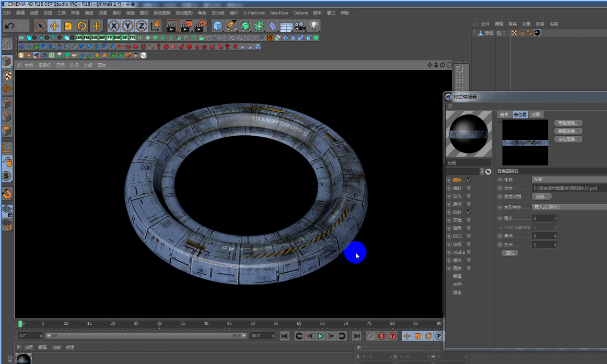Screen dimensions: 607x364
Task: Click the Camera object icon
Action: 300,26
